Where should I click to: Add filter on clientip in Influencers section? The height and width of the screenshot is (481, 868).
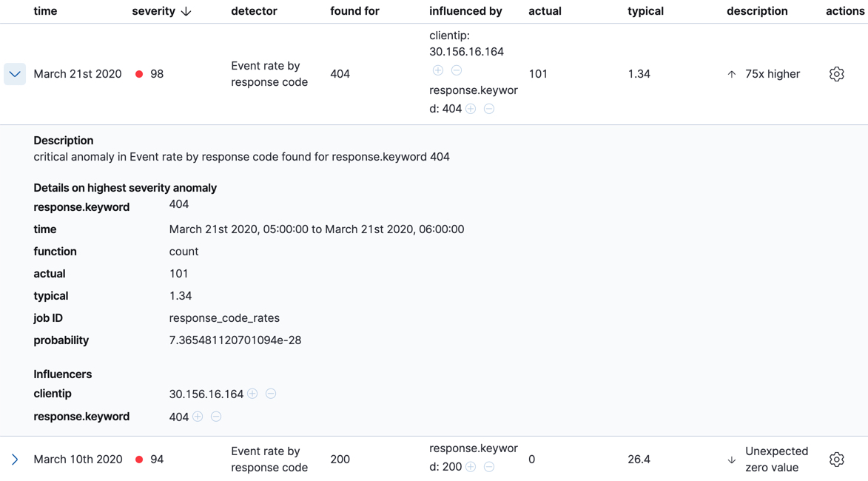(252, 394)
